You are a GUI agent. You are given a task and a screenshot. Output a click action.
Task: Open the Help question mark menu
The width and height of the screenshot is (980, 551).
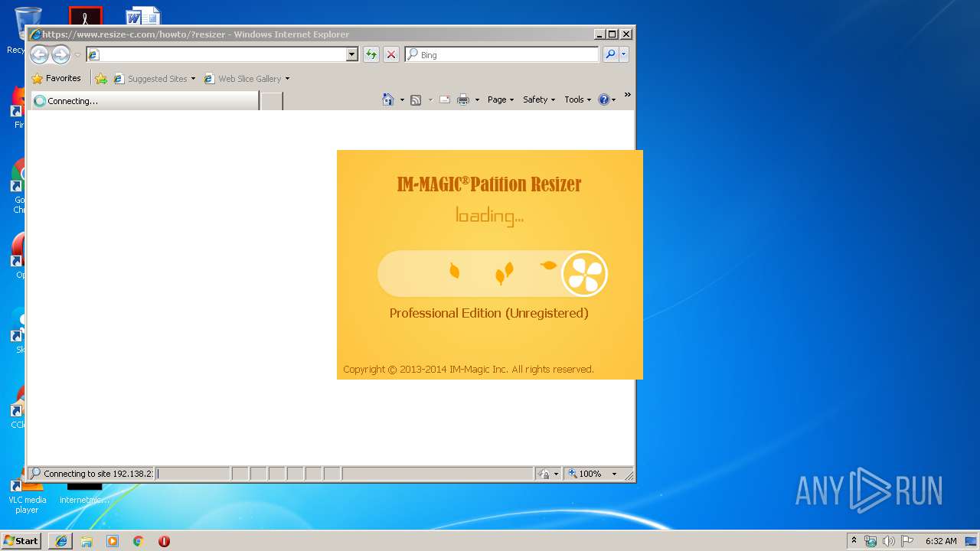click(x=607, y=99)
